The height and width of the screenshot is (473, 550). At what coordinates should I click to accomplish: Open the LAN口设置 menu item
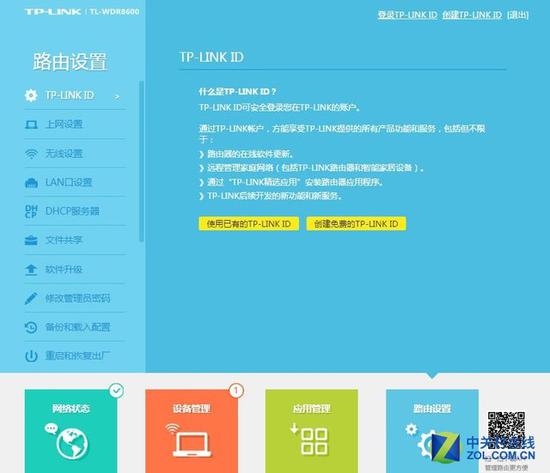75,182
